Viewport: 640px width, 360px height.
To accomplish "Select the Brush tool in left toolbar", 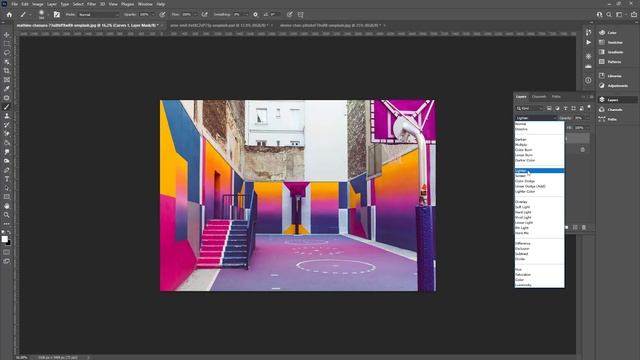I will click(x=7, y=107).
